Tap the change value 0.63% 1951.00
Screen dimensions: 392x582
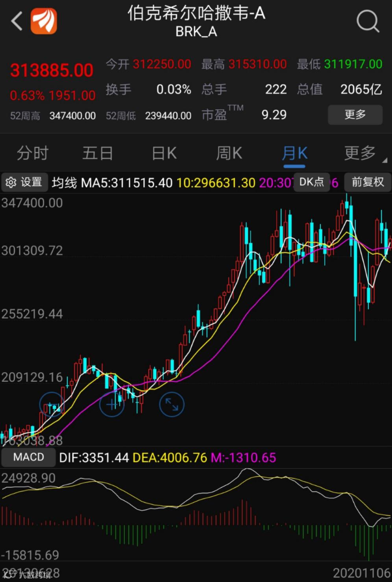[53, 95]
